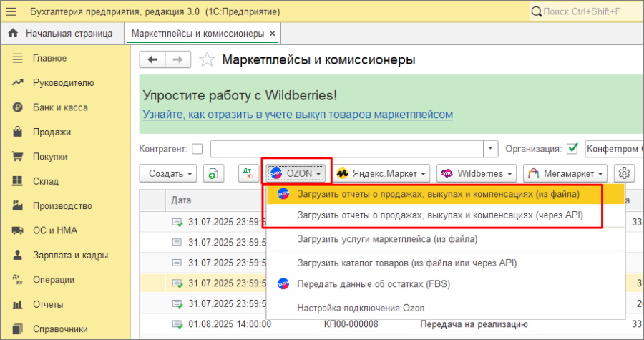
Task: Click the Покупки cart icon
Action: (17, 157)
